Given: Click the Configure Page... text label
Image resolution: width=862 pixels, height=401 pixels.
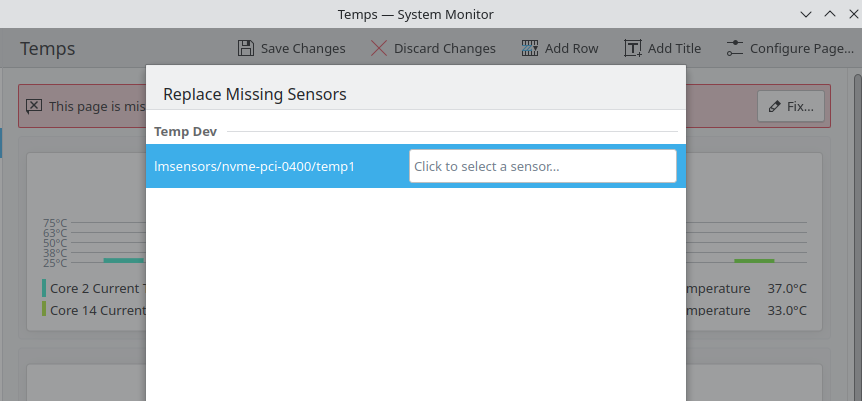Looking at the screenshot, I should tap(801, 48).
